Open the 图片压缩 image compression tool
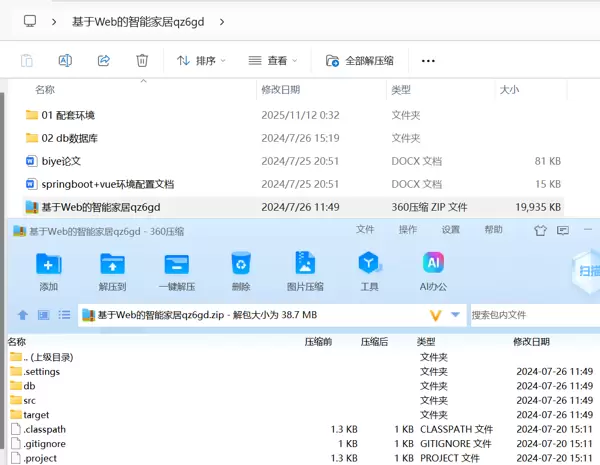The width and height of the screenshot is (600, 465). pos(305,264)
